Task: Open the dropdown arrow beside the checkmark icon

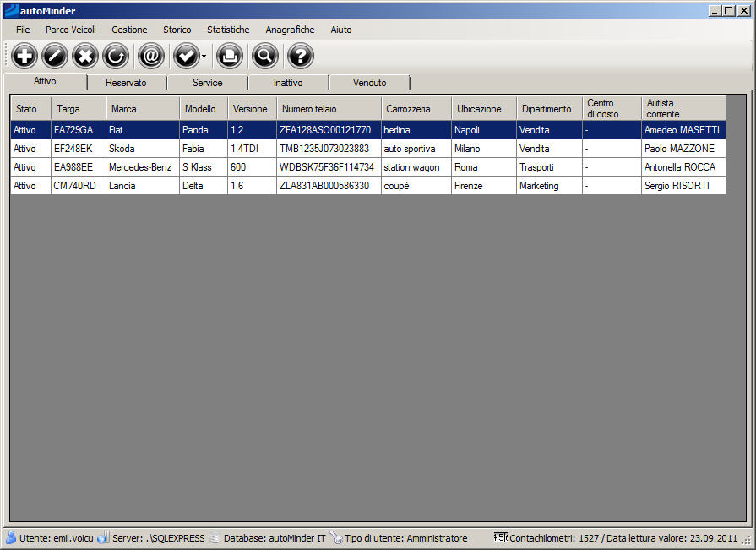Action: 204,57
